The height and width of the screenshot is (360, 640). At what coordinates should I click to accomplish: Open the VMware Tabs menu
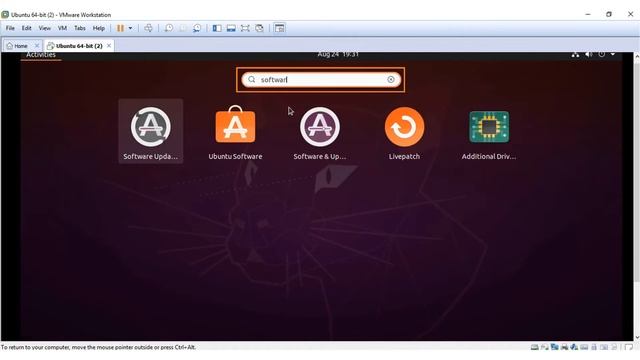(80, 28)
